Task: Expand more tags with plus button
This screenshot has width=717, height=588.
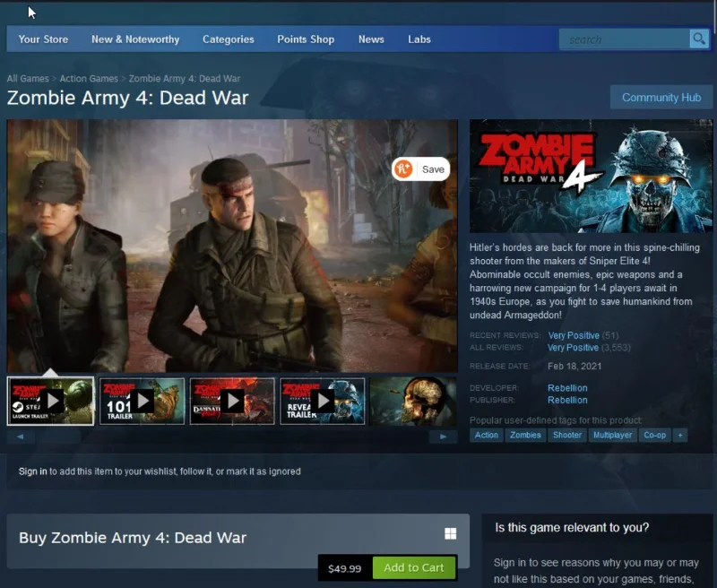Action: 680,436
